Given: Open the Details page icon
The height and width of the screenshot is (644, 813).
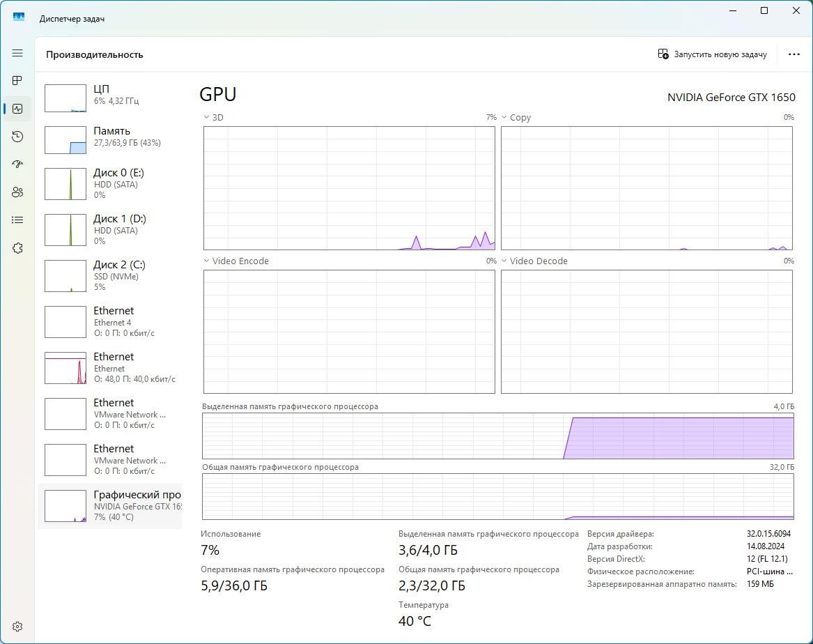Looking at the screenshot, I should [x=17, y=220].
